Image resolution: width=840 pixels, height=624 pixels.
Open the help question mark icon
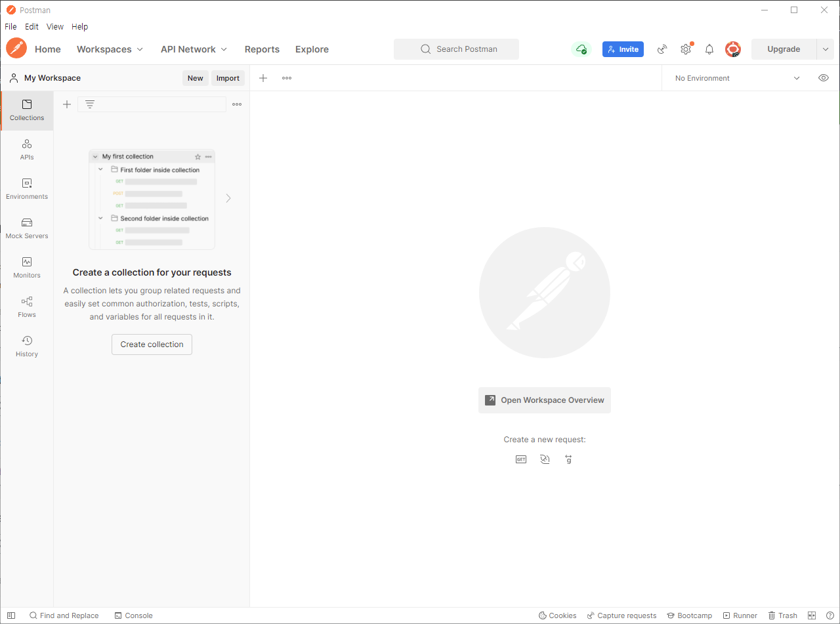coord(830,615)
